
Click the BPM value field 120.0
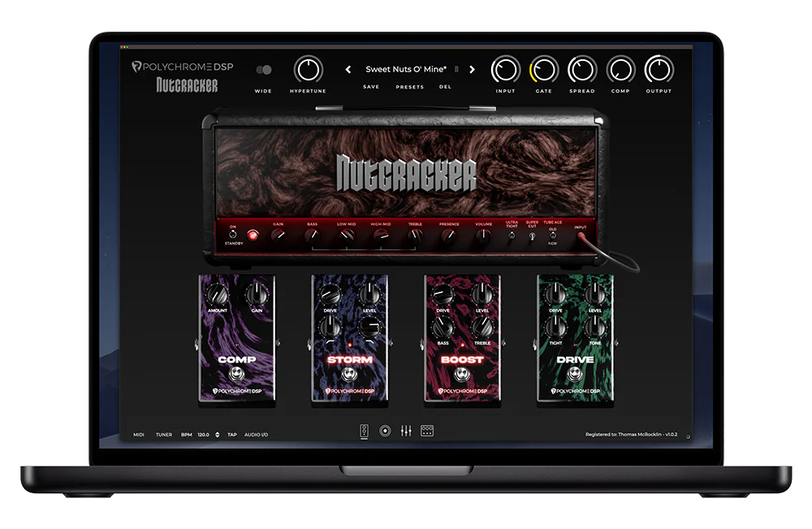[x=204, y=435]
